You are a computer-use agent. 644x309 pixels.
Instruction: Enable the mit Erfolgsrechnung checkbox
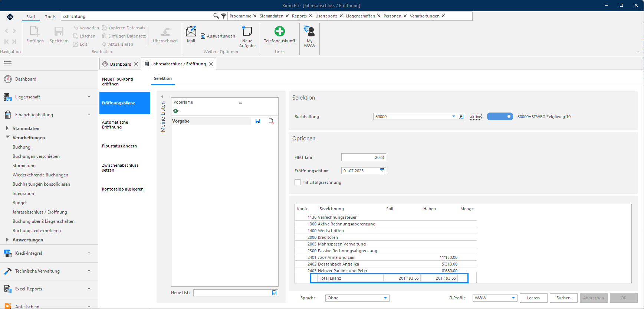point(298,182)
